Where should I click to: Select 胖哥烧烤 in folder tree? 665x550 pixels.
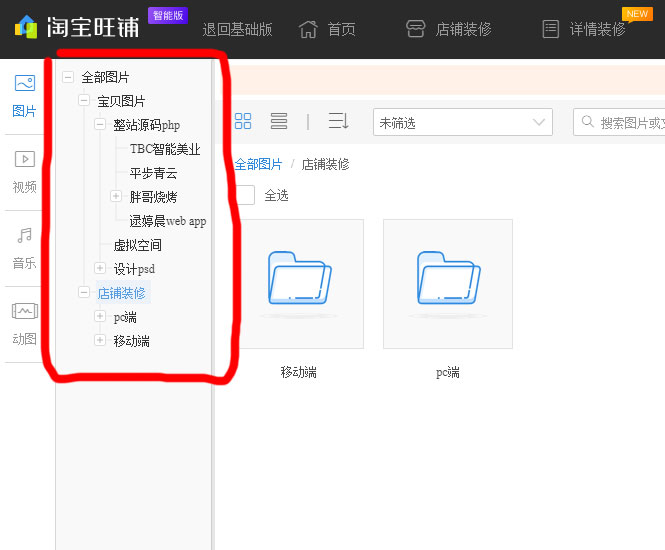click(153, 197)
